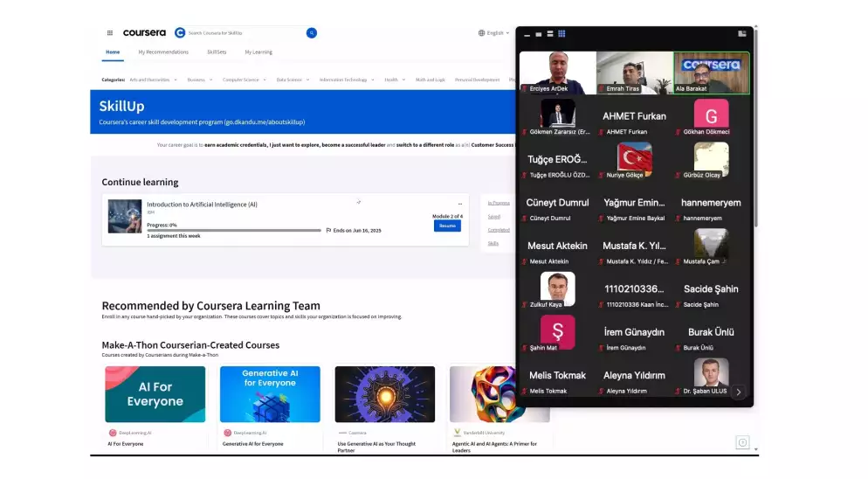Click Sacide Şahin participant tile

coord(712,290)
